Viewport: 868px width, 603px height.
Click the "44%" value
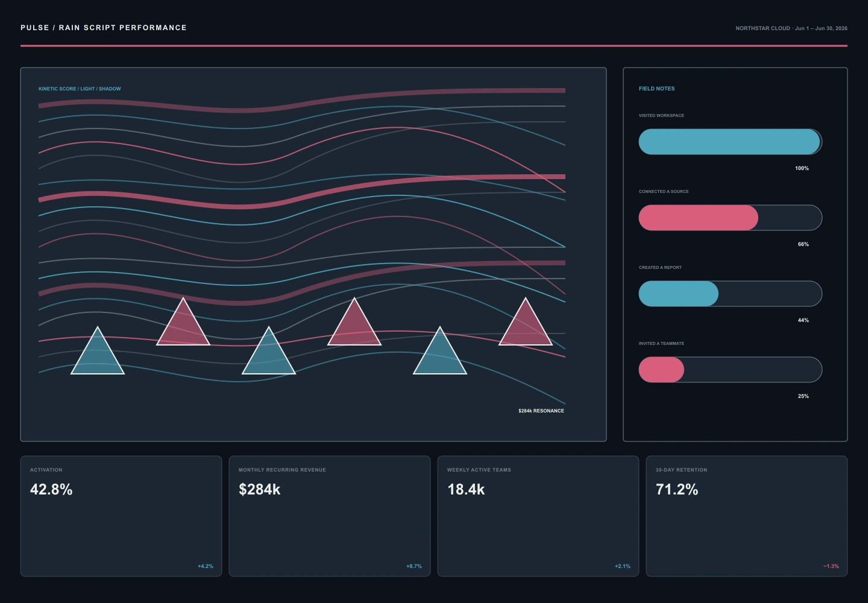click(x=804, y=320)
